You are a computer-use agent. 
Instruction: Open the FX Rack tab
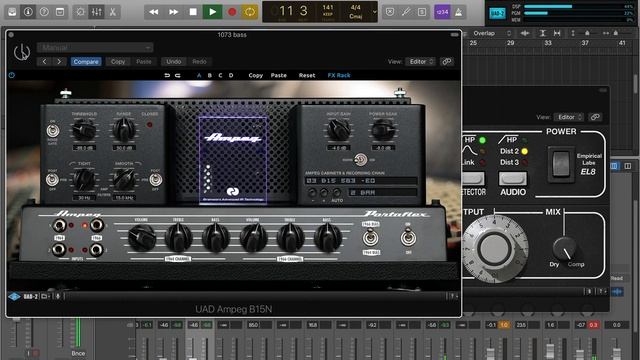pyautogui.click(x=339, y=75)
